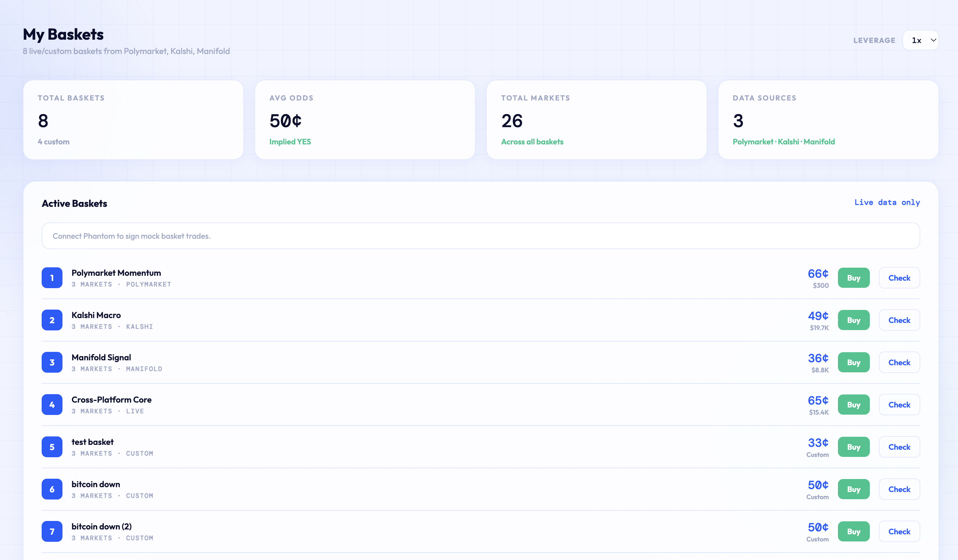Buy the Polymarket Momentum basket
The image size is (958, 560).
(x=854, y=278)
